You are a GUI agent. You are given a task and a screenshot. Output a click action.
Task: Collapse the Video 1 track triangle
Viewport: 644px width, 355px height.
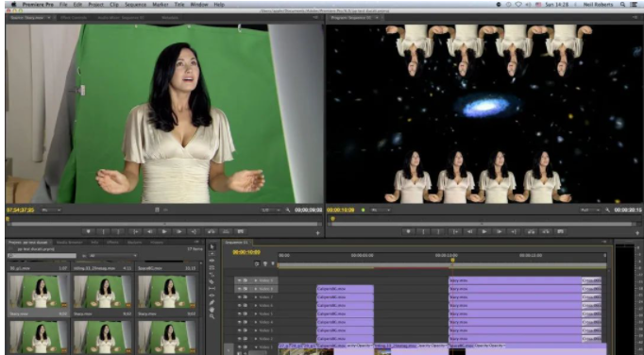(x=256, y=347)
